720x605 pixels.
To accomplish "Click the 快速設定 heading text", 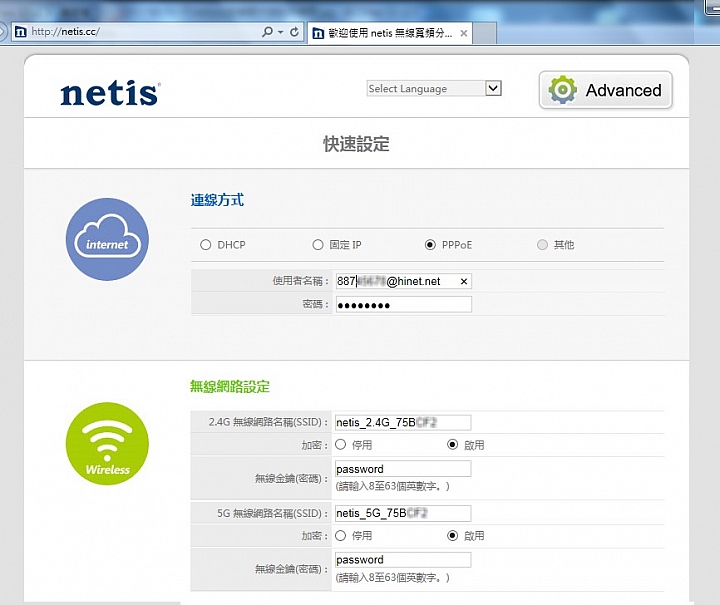I will tap(356, 144).
